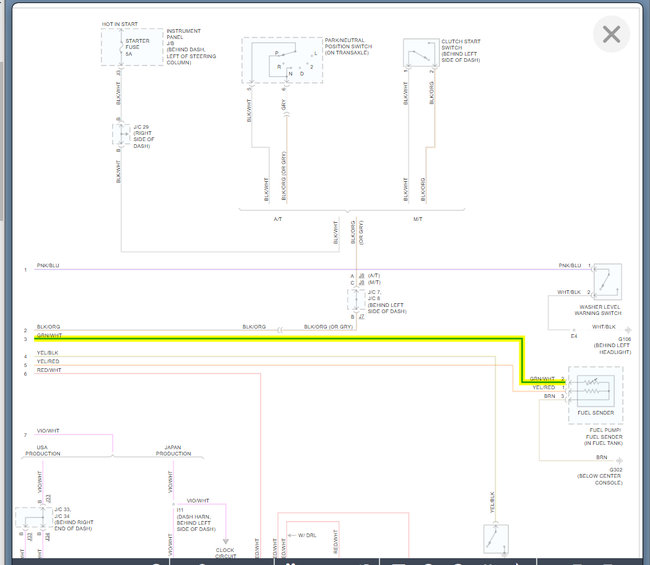Click the "PARK/NEUTRAL POSITION SWITCH" label
Screen dimensions: 650x565
click(348, 46)
